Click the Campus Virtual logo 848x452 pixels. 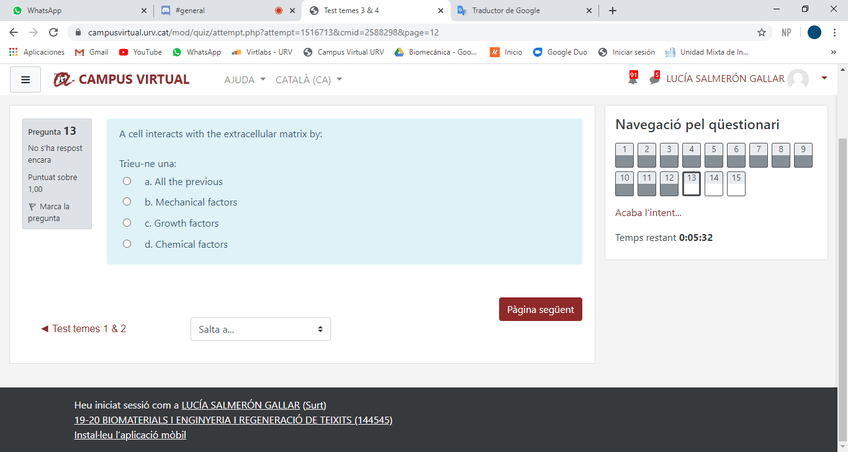[121, 79]
